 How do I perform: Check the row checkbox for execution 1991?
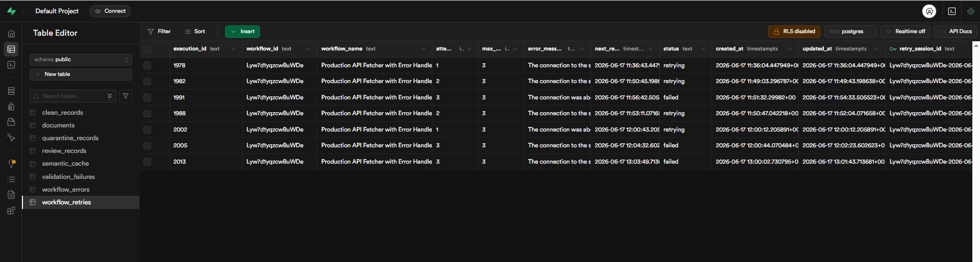(x=147, y=97)
